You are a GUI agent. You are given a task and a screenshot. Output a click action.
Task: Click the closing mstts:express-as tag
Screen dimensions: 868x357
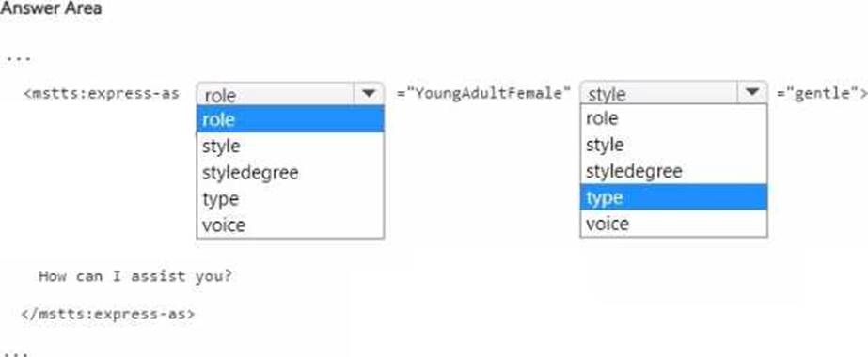[108, 314]
